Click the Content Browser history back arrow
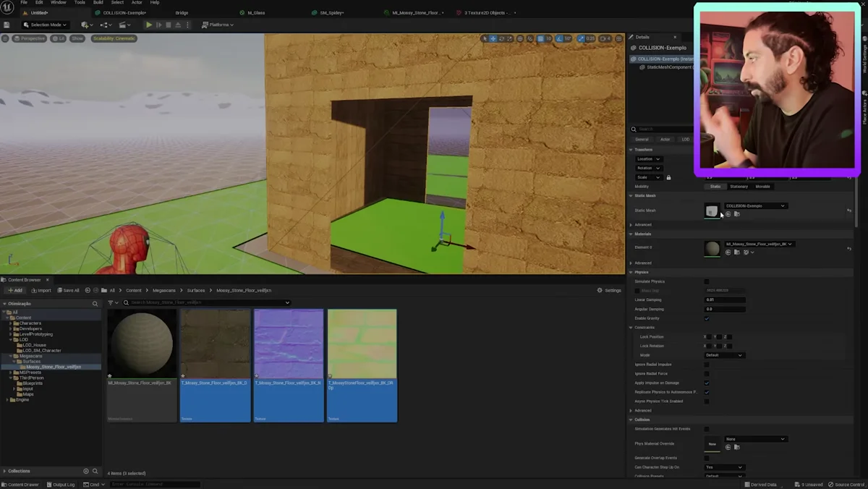 click(x=88, y=290)
